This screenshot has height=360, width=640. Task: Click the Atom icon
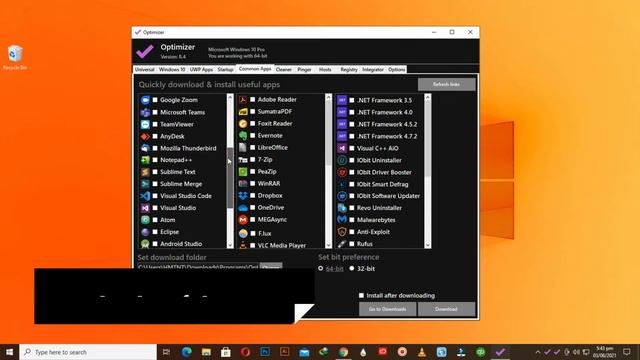(x=145, y=220)
